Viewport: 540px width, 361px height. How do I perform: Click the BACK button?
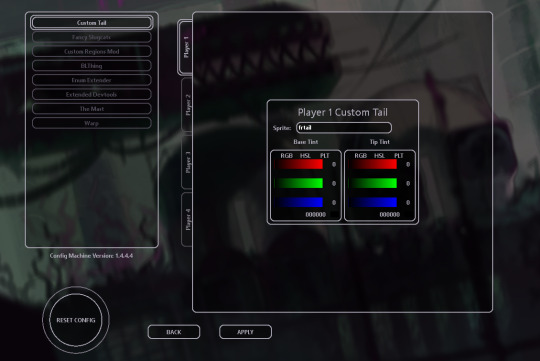click(174, 332)
